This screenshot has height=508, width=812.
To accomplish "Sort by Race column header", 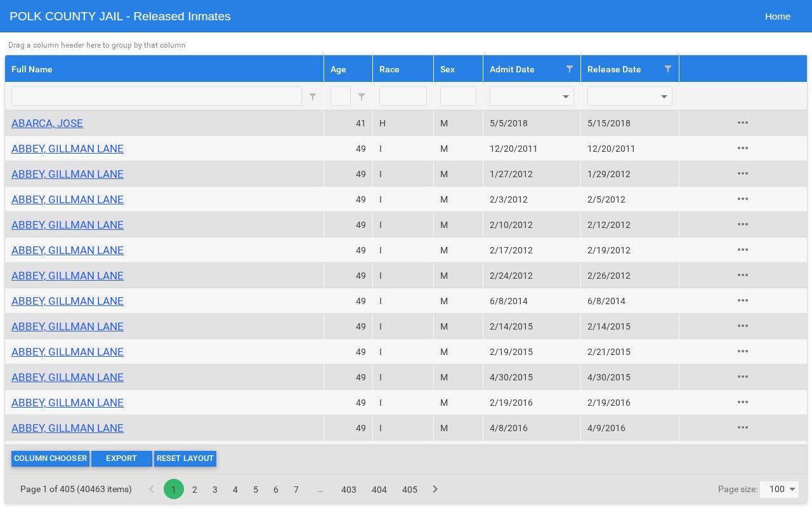I will (x=403, y=69).
